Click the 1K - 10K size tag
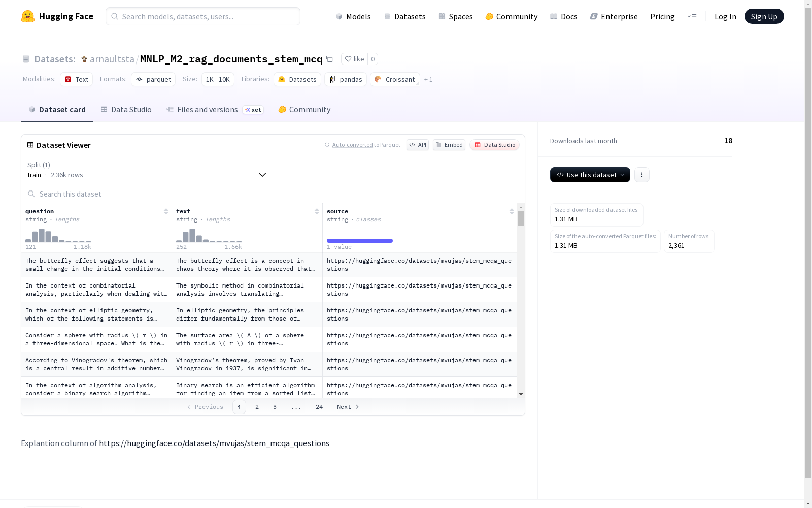The height and width of the screenshot is (508, 812). point(218,79)
